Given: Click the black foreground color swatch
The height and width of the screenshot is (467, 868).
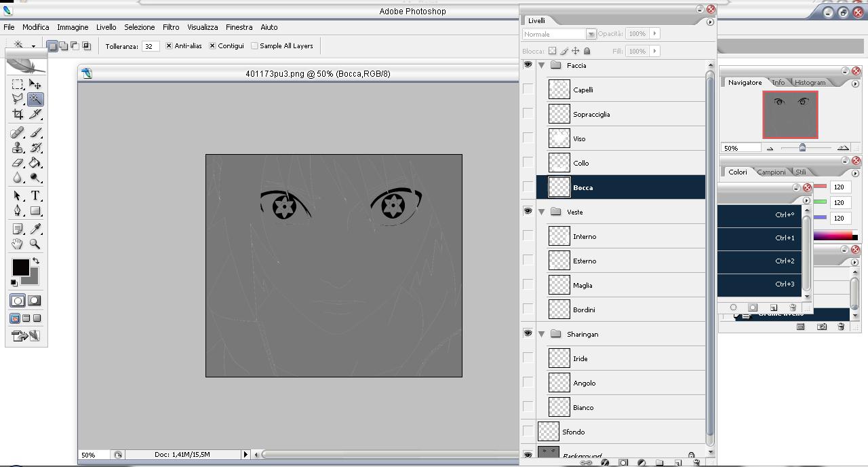Looking at the screenshot, I should 20,267.
